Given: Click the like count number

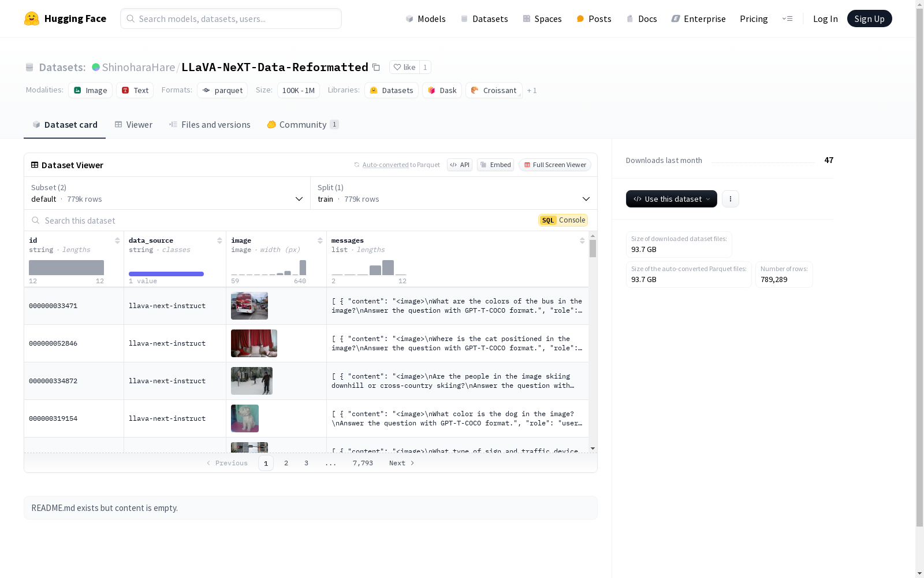Looking at the screenshot, I should 425,67.
